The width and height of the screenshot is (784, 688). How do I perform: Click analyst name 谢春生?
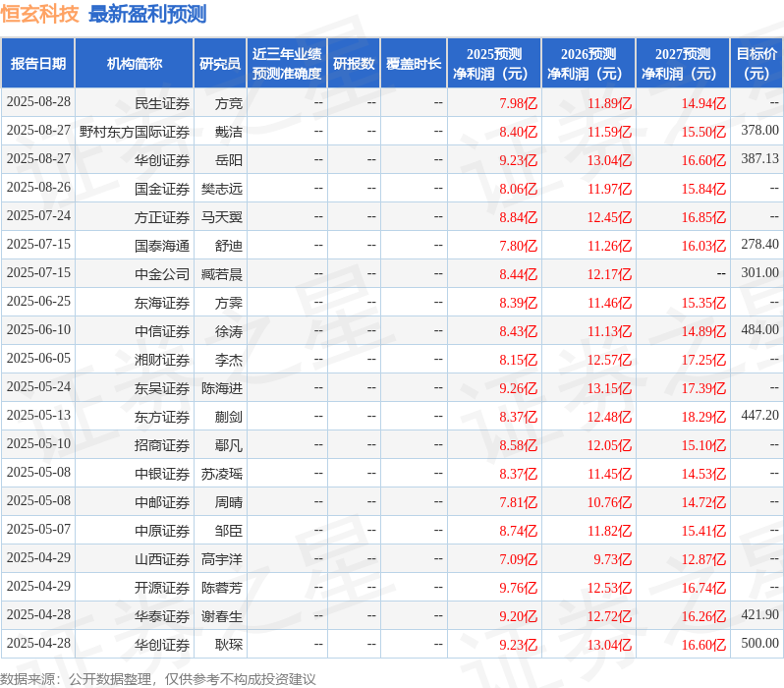[221, 617]
